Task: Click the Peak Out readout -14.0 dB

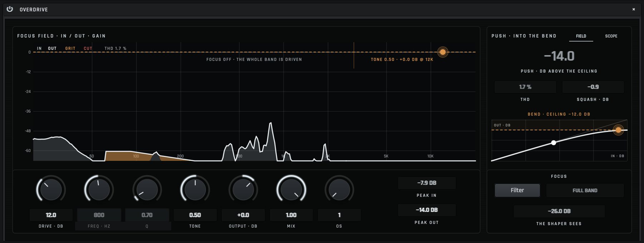Action: point(427,210)
